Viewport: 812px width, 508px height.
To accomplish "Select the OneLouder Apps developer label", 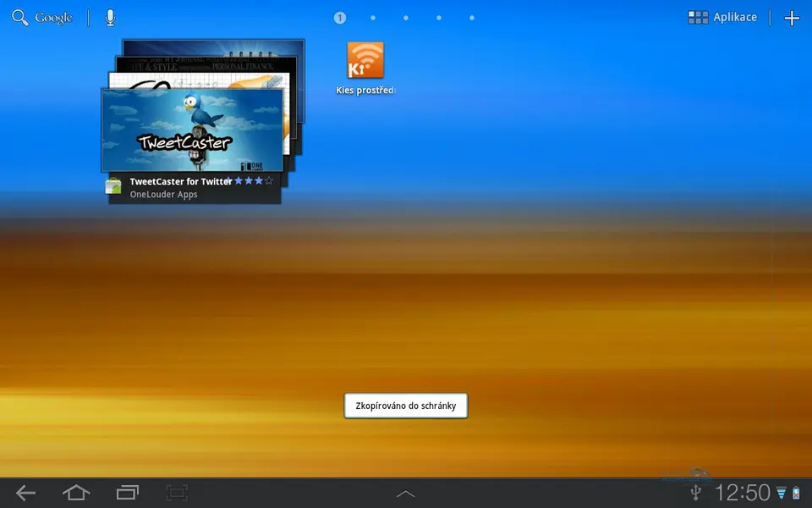I will pyautogui.click(x=164, y=195).
